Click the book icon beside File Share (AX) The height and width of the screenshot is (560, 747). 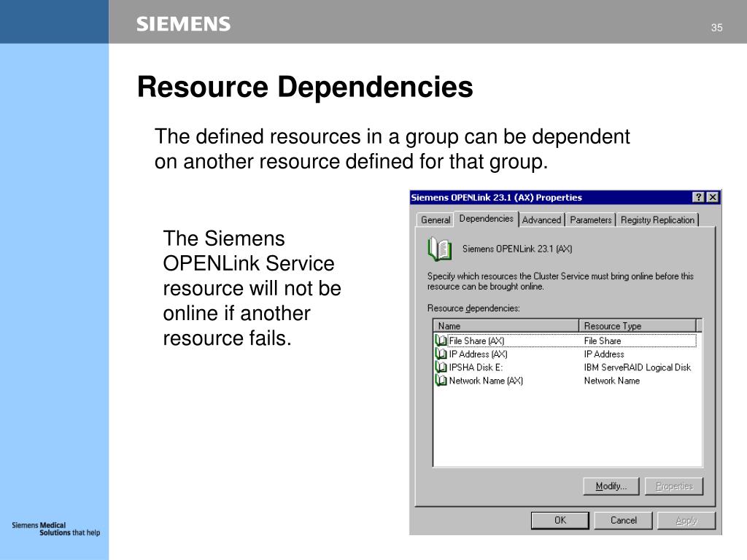click(441, 341)
